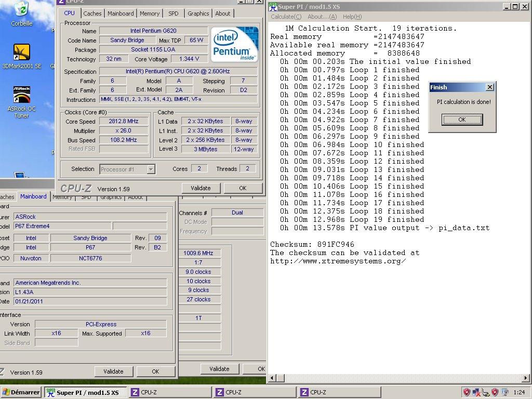
Task: Click the tray icon beside the clock
Action: (x=505, y=392)
